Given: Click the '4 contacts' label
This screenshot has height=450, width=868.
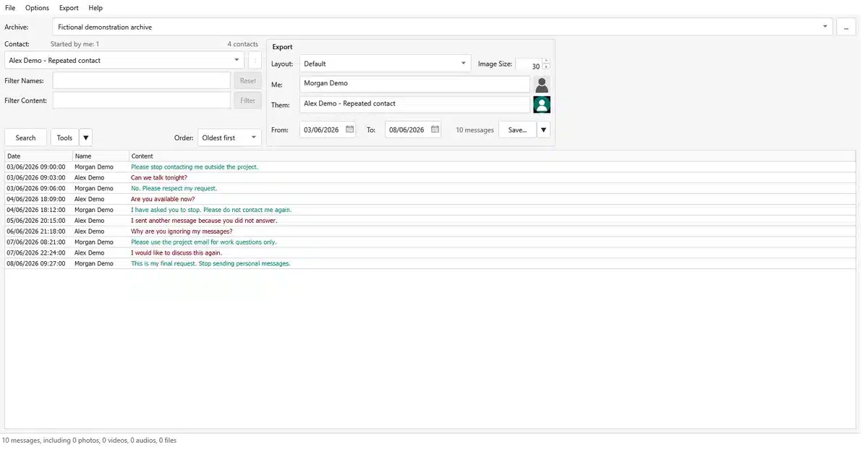Looking at the screenshot, I should (243, 45).
